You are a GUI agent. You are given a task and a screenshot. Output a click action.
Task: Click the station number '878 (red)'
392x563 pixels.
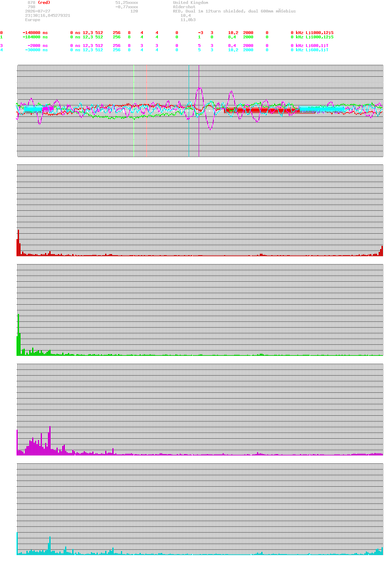tap(39, 3)
